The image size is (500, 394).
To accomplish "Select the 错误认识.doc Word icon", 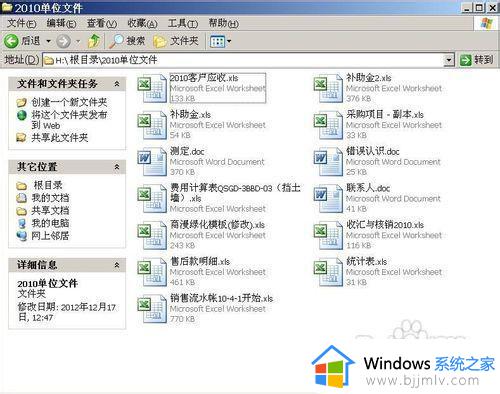I will pyautogui.click(x=328, y=161).
